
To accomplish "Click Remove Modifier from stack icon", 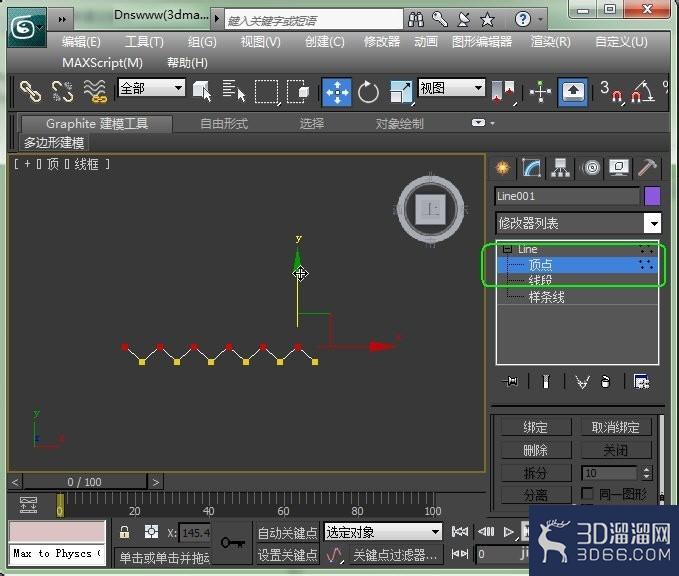I will coord(606,382).
